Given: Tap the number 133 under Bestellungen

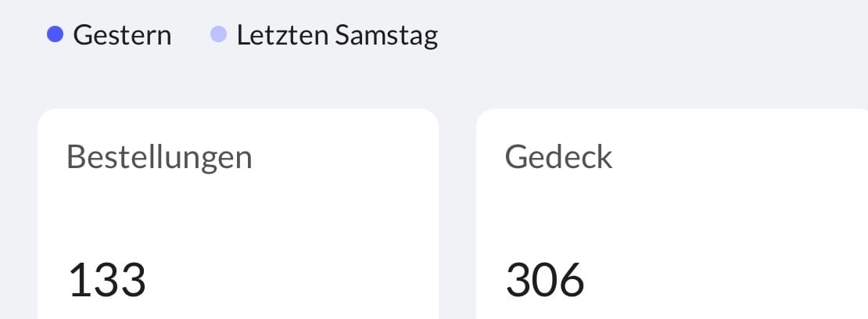Looking at the screenshot, I should (x=107, y=280).
